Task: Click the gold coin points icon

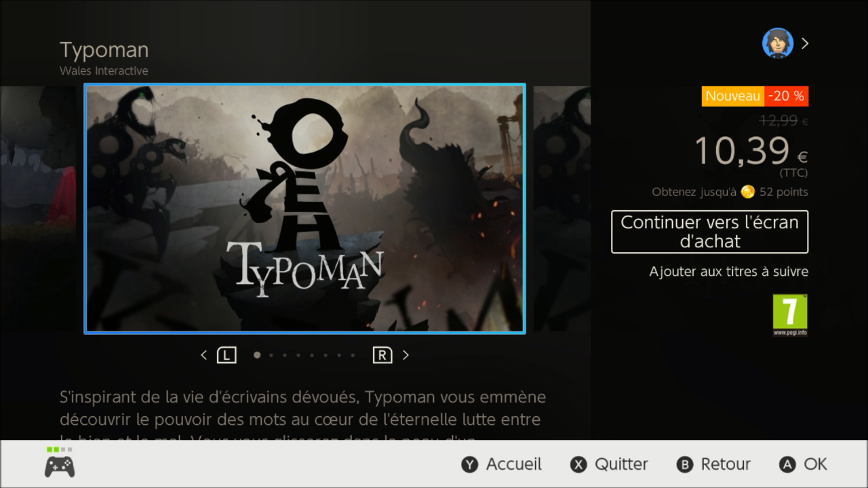Action: (748, 192)
